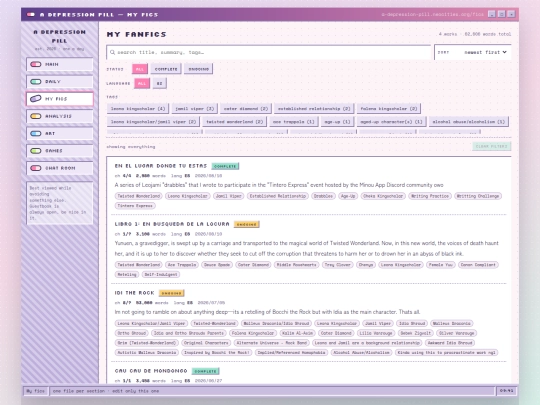540x405 pixels.
Task: Toggle the leona kingscholar/jamil viper (2) tag filter
Action: click(x=153, y=122)
